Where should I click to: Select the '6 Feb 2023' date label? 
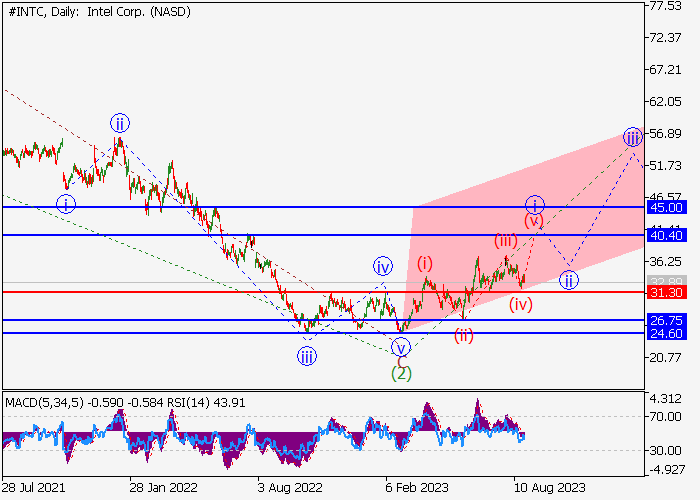(x=417, y=487)
